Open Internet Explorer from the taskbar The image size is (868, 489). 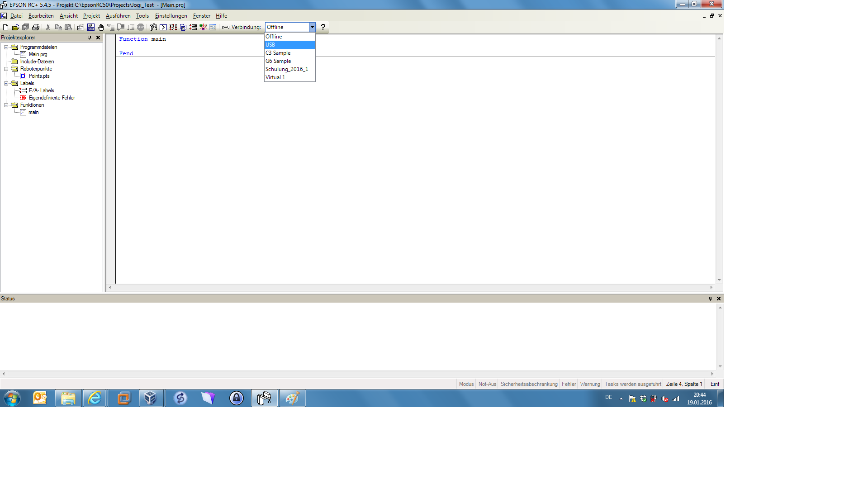point(95,399)
